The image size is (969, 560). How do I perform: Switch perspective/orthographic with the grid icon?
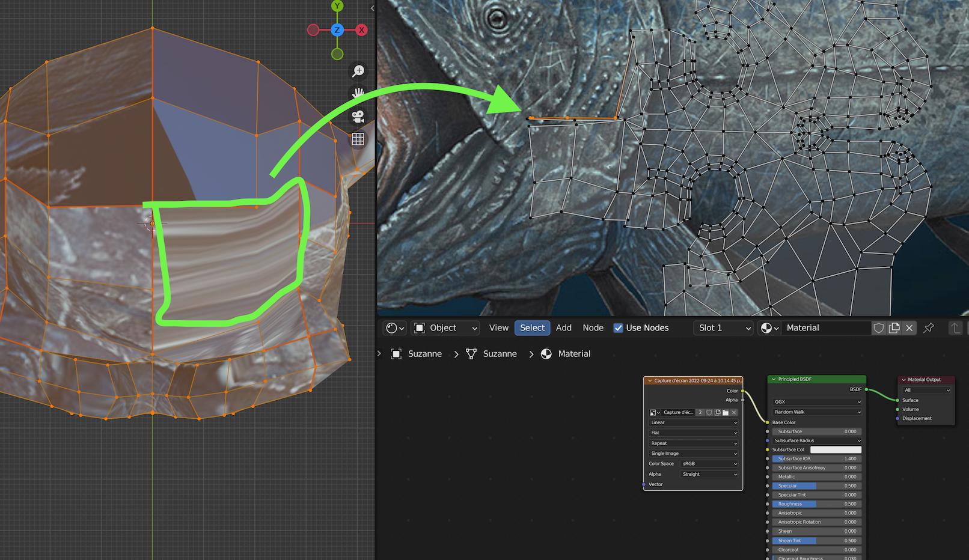(358, 139)
